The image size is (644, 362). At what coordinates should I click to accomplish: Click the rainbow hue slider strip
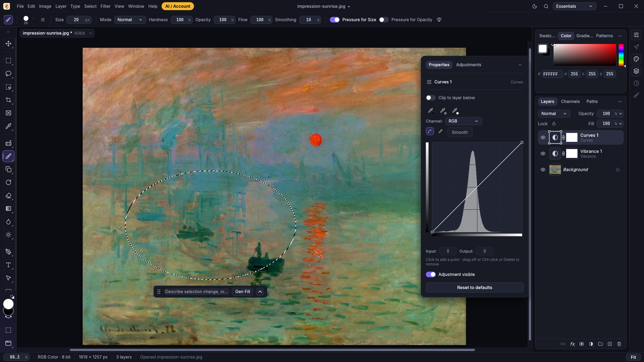coord(621,55)
